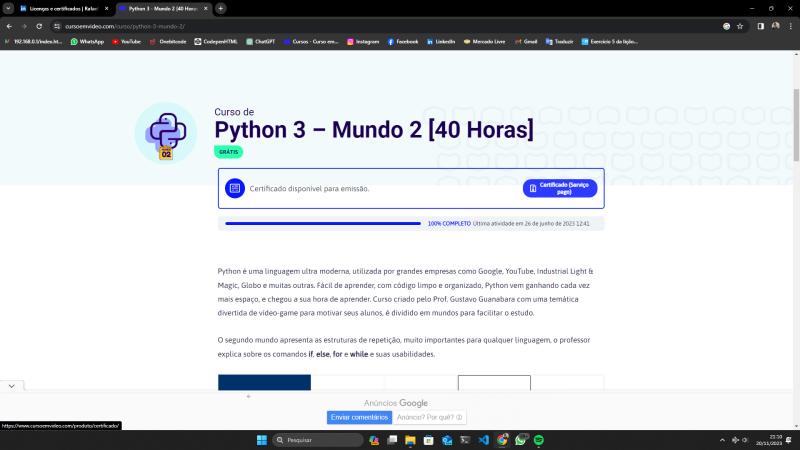The width and height of the screenshot is (800, 450).
Task: Open WhatsApp from the taskbar
Action: point(520,440)
